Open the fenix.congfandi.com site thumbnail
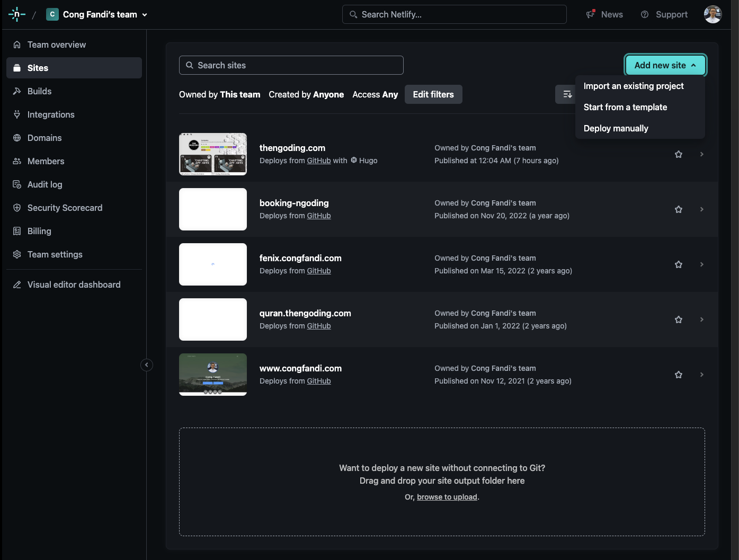Screen dimensions: 739x560 (213, 264)
